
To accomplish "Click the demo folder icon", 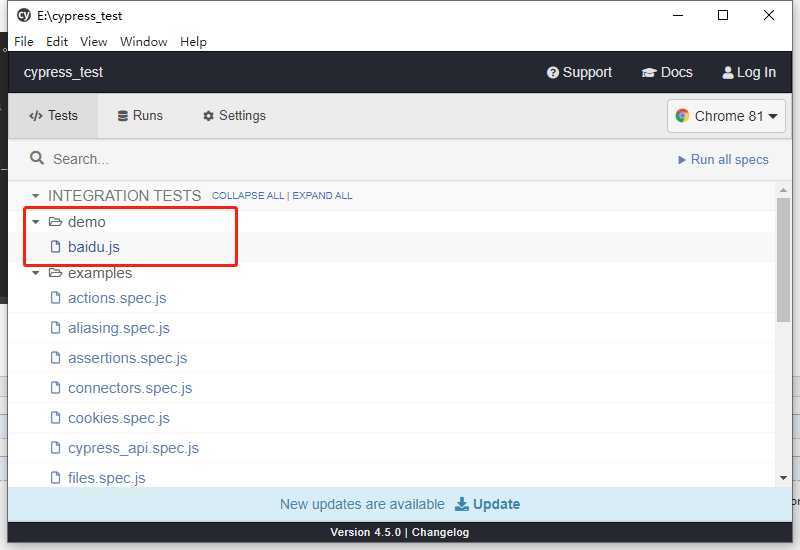I will click(x=55, y=221).
